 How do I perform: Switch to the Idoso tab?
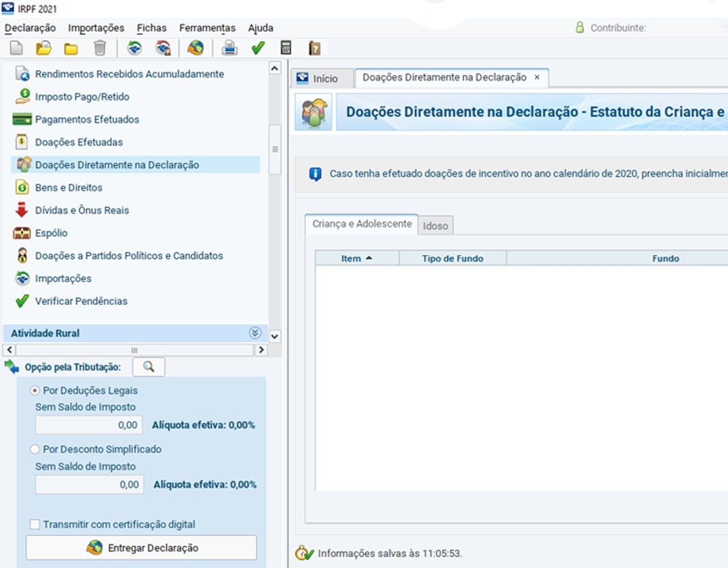coord(435,226)
